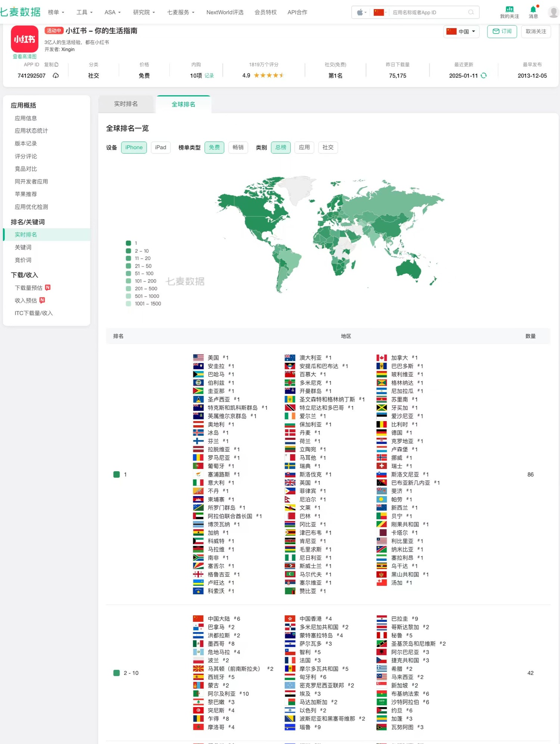The width and height of the screenshot is (560, 744).
Task: Select the 畅销 chart type
Action: (238, 147)
